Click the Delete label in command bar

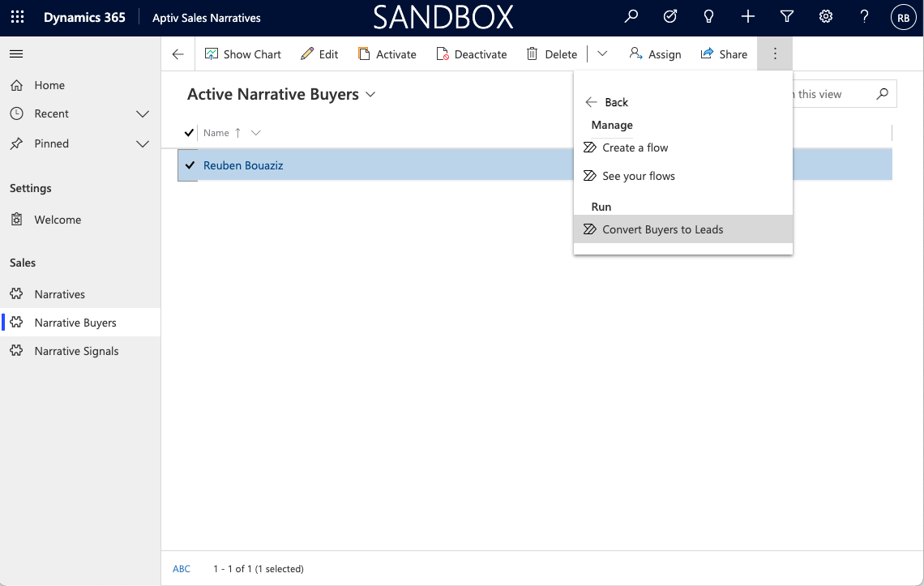(x=561, y=54)
